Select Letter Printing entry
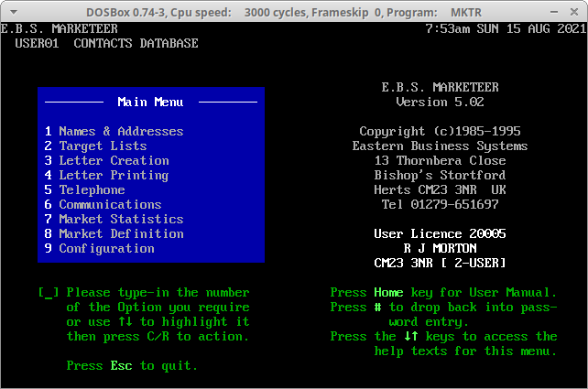This screenshot has width=588, height=389. point(107,176)
